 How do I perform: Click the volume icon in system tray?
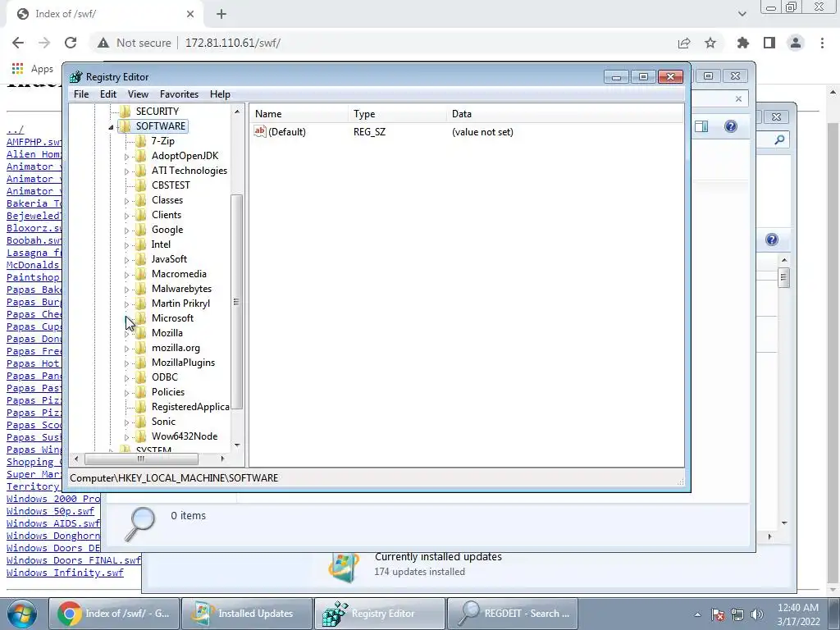pyautogui.click(x=757, y=614)
